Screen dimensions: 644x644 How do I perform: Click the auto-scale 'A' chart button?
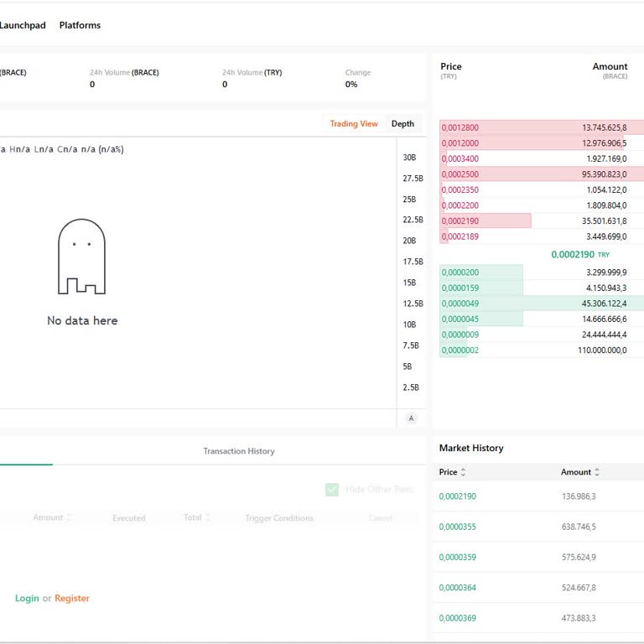coord(411,418)
